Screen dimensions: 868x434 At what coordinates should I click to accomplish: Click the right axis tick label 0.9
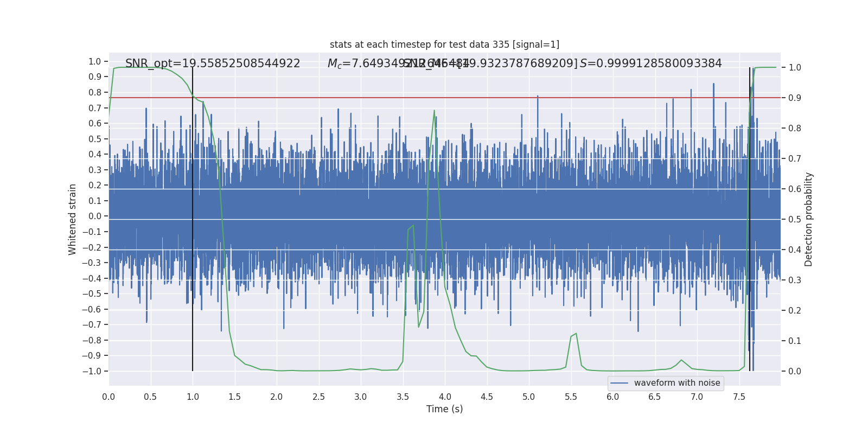[795, 98]
